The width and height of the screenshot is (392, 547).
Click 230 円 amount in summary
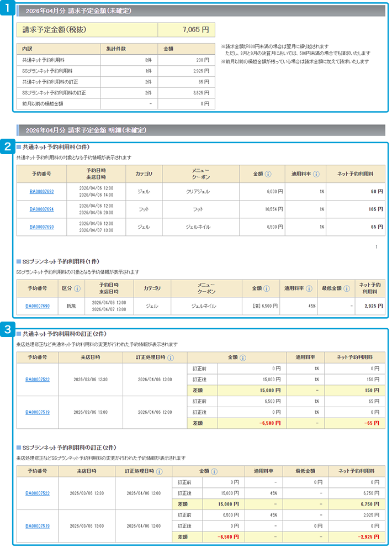(x=203, y=60)
